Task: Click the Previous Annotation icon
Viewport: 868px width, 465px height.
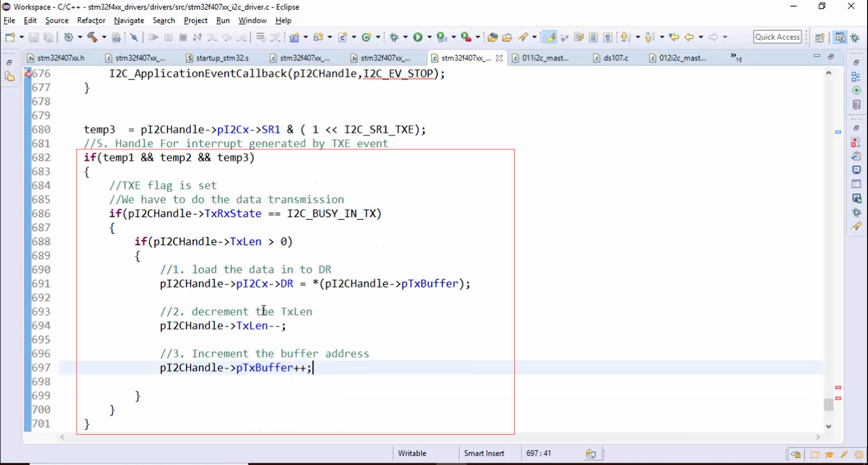Action: [650, 37]
